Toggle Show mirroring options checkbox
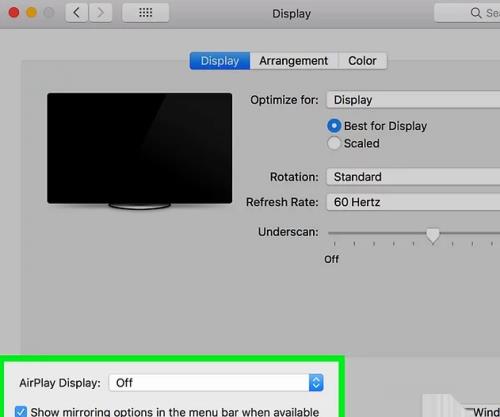This screenshot has width=500, height=417. pyautogui.click(x=21, y=412)
